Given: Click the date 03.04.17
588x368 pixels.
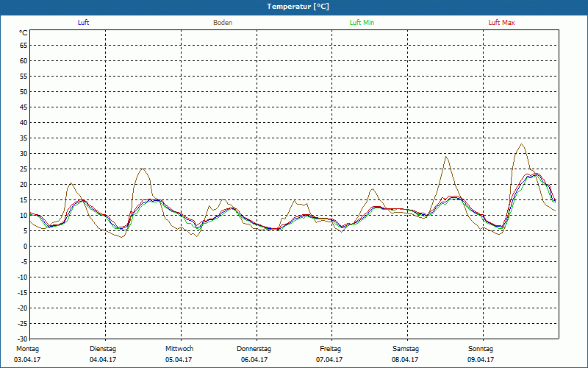Looking at the screenshot, I should click(x=27, y=360).
